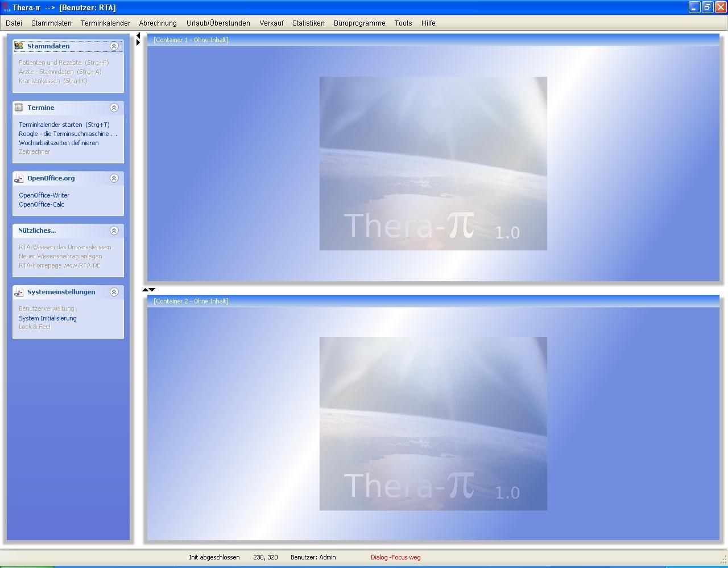Click the Container 1 - Ohne Inhalt title bar
The width and height of the screenshot is (728, 568).
click(433, 40)
